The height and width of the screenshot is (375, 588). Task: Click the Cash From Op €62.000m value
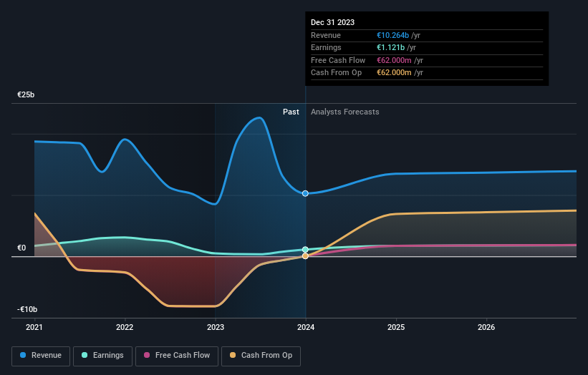tap(394, 73)
